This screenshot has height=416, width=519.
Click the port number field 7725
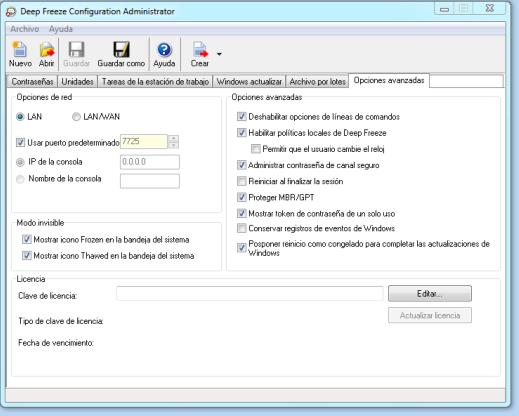tap(144, 142)
